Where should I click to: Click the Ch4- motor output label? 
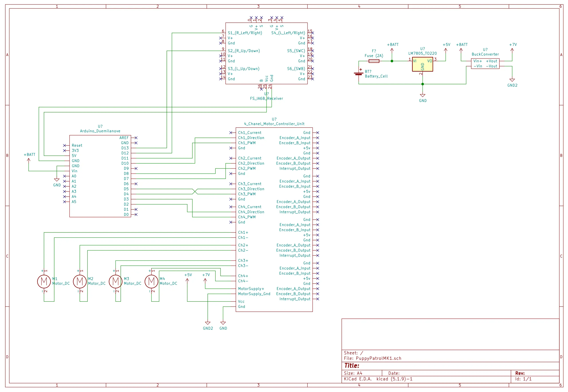243,281
